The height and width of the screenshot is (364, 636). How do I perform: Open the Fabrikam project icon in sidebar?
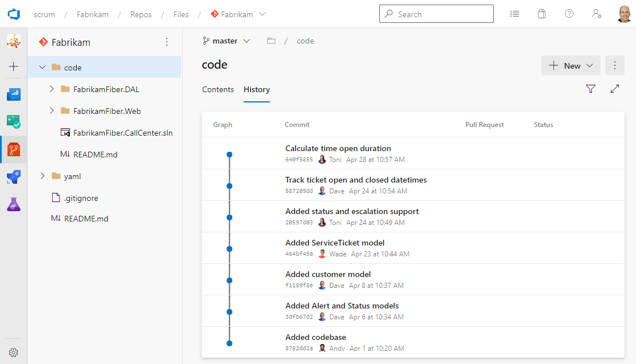[14, 41]
